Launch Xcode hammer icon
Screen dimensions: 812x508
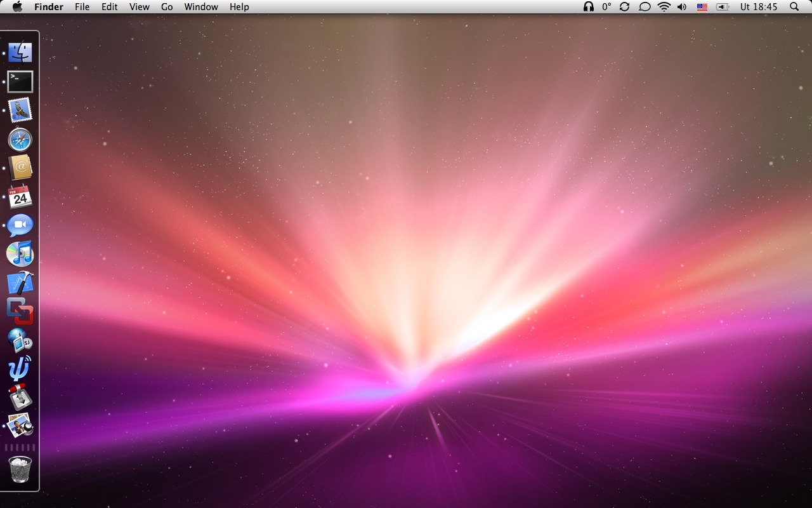20,283
